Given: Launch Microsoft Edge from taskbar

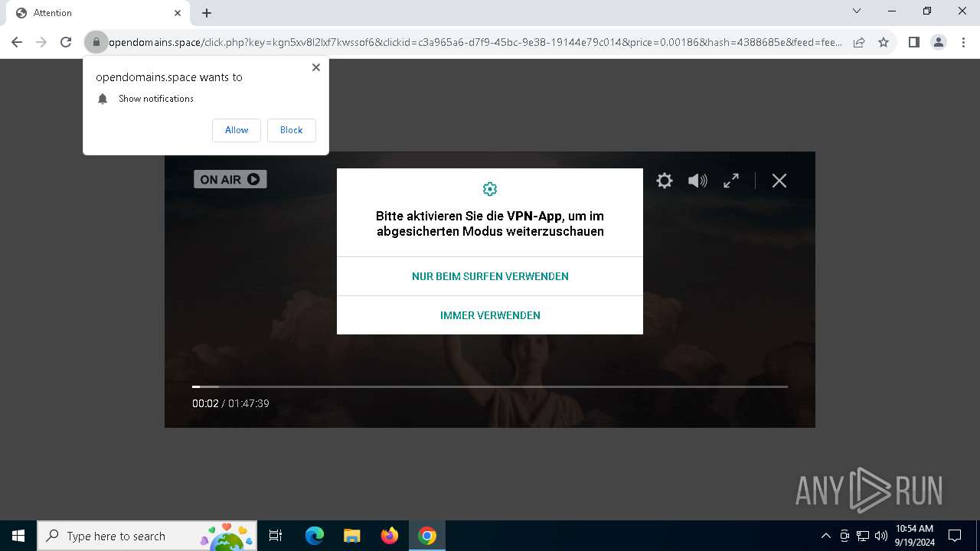Looking at the screenshot, I should click(x=315, y=536).
